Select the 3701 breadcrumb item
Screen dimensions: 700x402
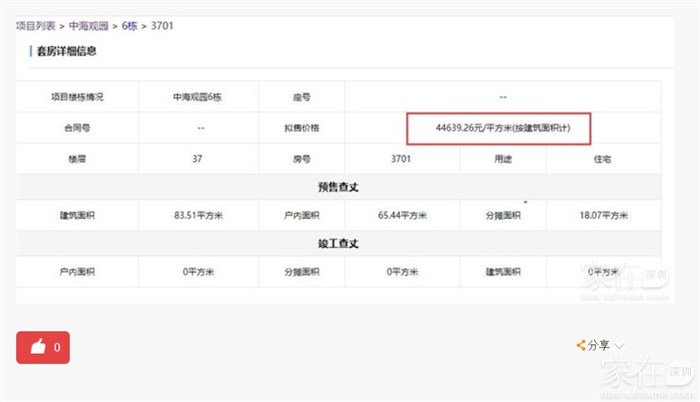[162, 24]
